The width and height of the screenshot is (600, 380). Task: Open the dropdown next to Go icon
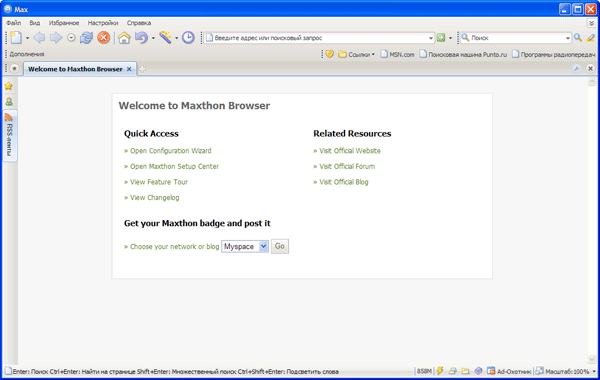coord(450,38)
